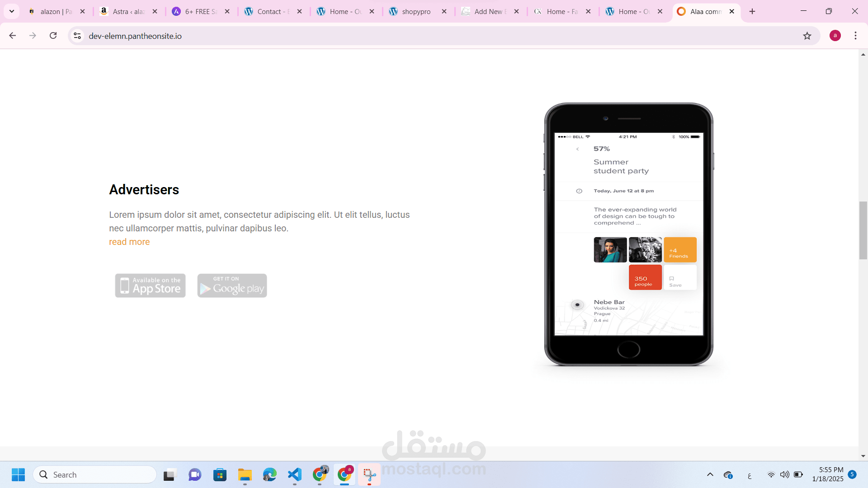Launch Snipping Tool from taskbar
The width and height of the screenshot is (868, 488).
[x=369, y=474]
